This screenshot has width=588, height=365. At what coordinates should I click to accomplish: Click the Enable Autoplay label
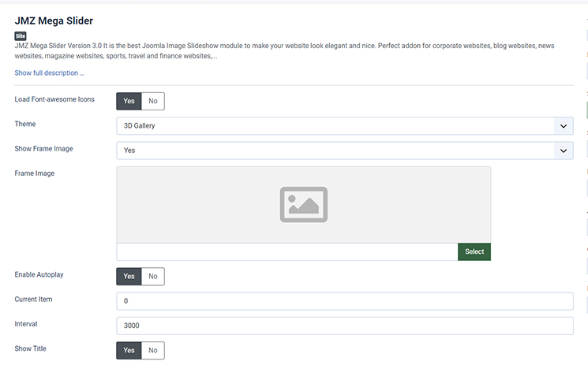click(x=39, y=274)
